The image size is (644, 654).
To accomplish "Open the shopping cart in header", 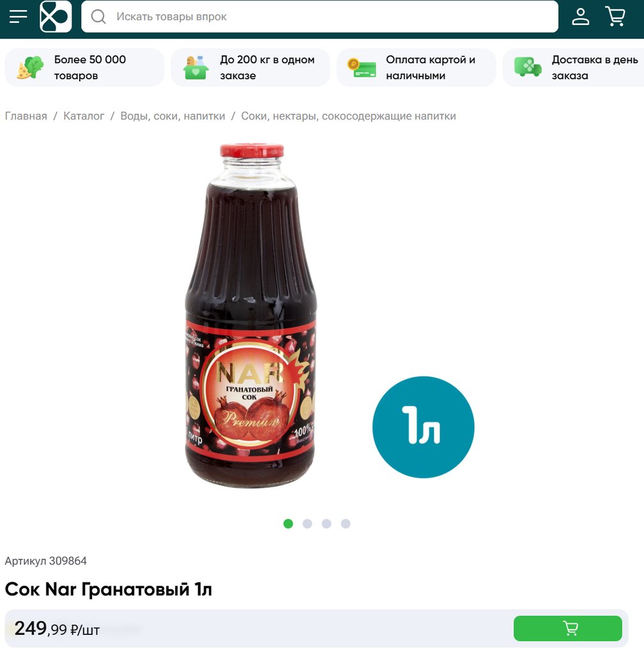I will coord(615,17).
